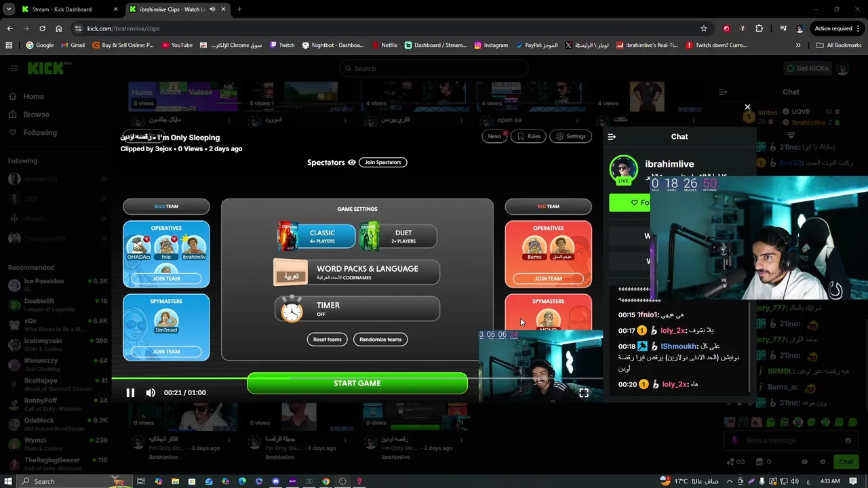Viewport: 868px width, 488px height.
Task: Mute the clip volume speaker icon
Action: pyautogui.click(x=151, y=392)
